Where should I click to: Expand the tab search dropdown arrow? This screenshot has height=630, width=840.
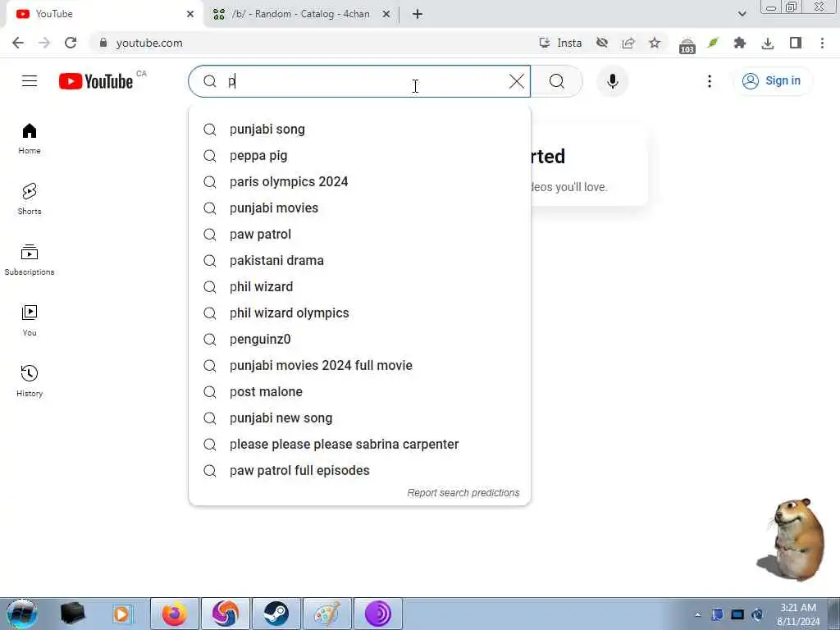pos(742,14)
